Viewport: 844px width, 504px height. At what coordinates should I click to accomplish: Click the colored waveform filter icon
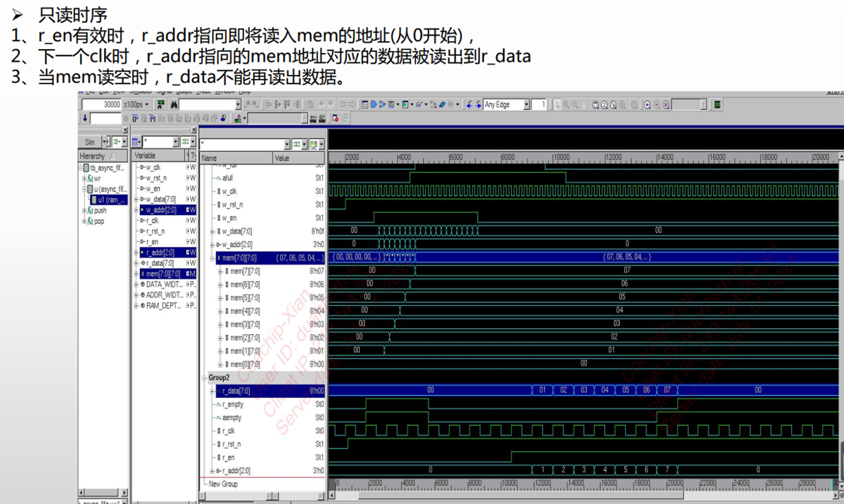pos(313,145)
